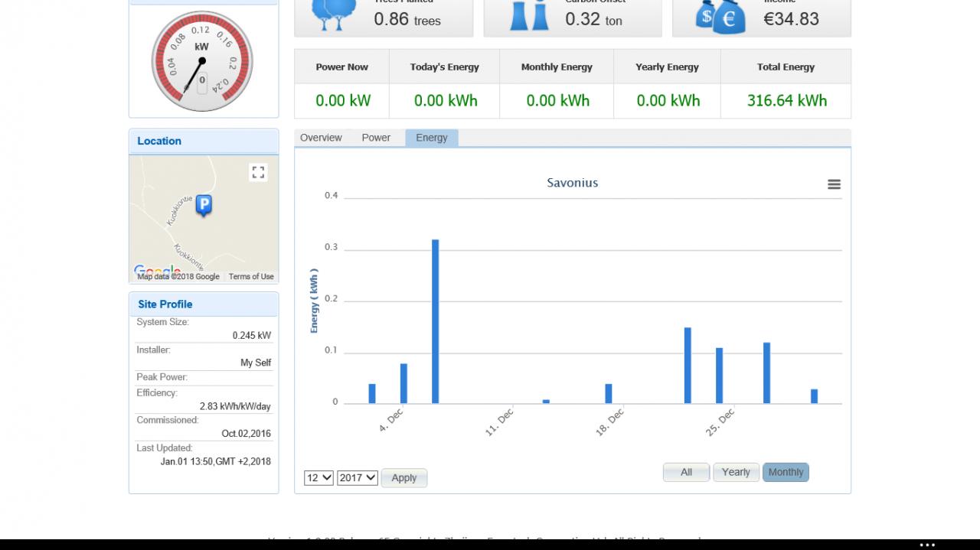Click the Location panel header

point(204,142)
